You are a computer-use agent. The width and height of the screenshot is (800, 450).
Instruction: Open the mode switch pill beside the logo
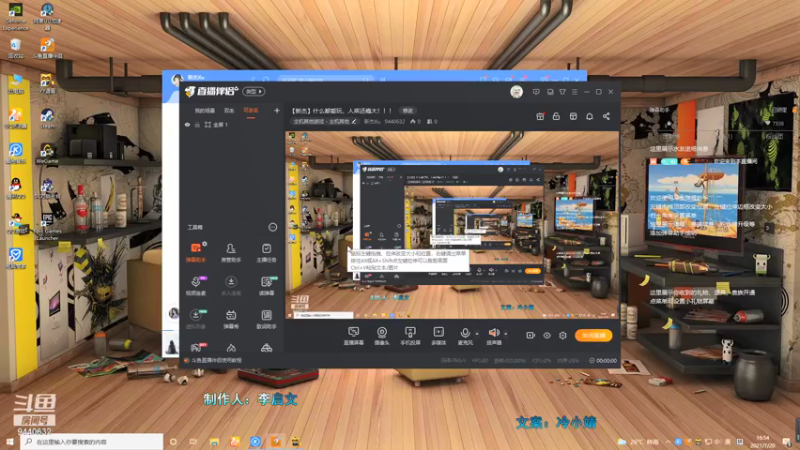(254, 91)
